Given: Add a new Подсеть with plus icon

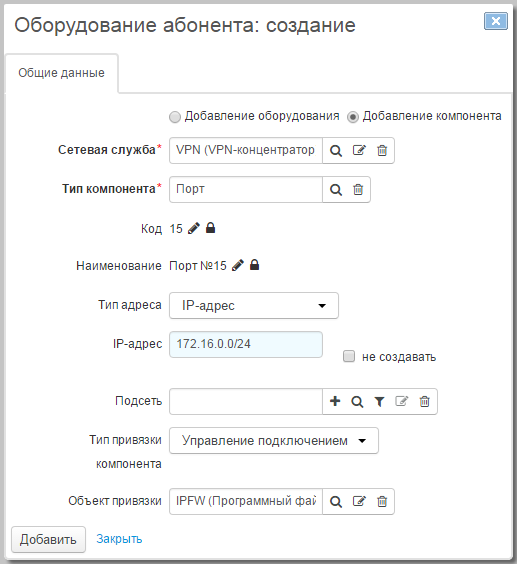Looking at the screenshot, I should (335, 401).
